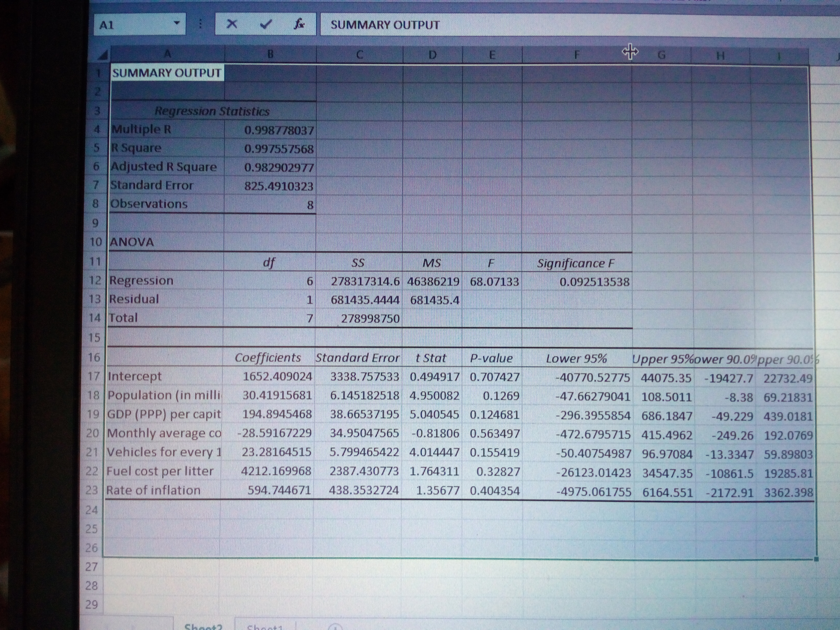Click the Regression Statistics heading cell
The height and width of the screenshot is (630, 840).
(x=212, y=111)
